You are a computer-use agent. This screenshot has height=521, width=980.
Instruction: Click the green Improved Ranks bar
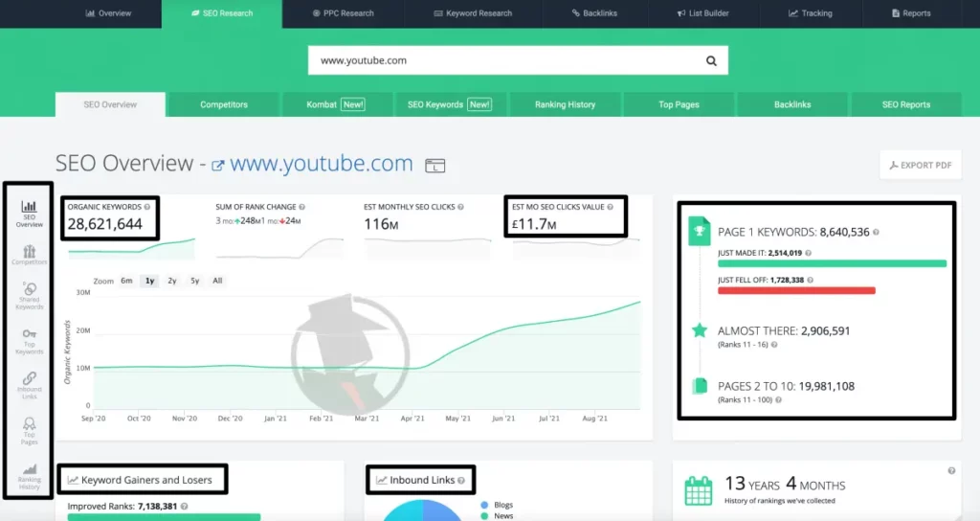pyautogui.click(x=164, y=517)
